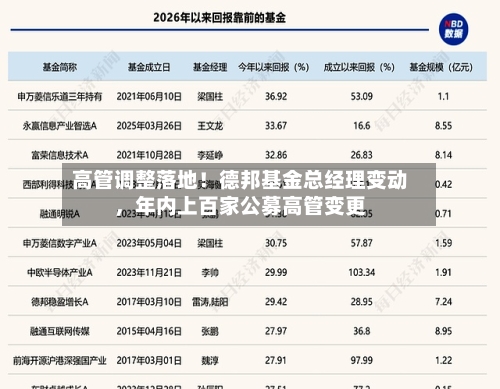Screen dimensions: 500x389
Task: Click the 基金经理 column header
Action: (210, 67)
